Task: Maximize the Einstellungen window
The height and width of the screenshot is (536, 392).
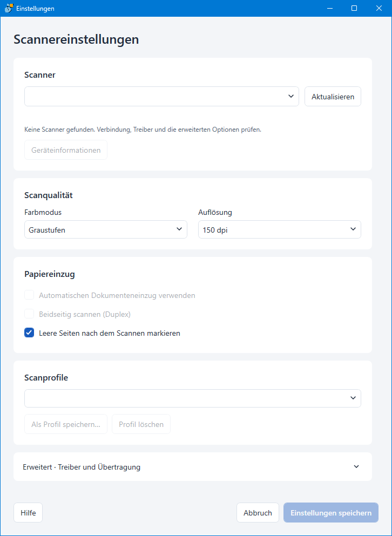Action: (x=354, y=8)
